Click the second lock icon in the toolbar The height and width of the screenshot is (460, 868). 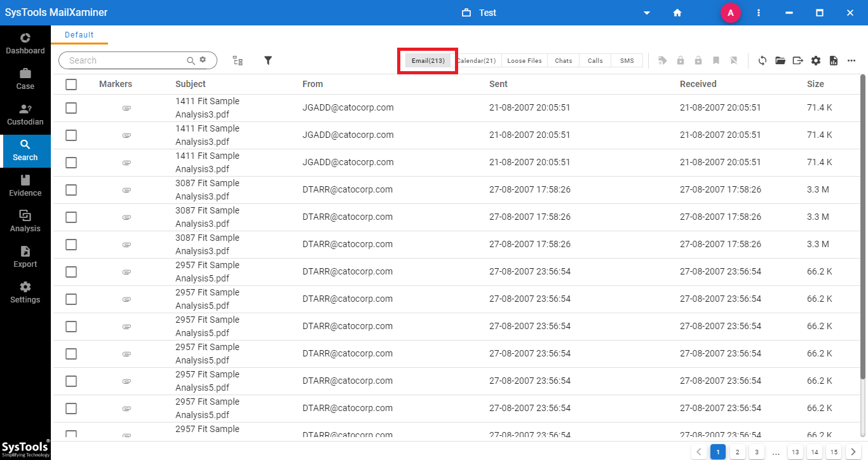698,60
